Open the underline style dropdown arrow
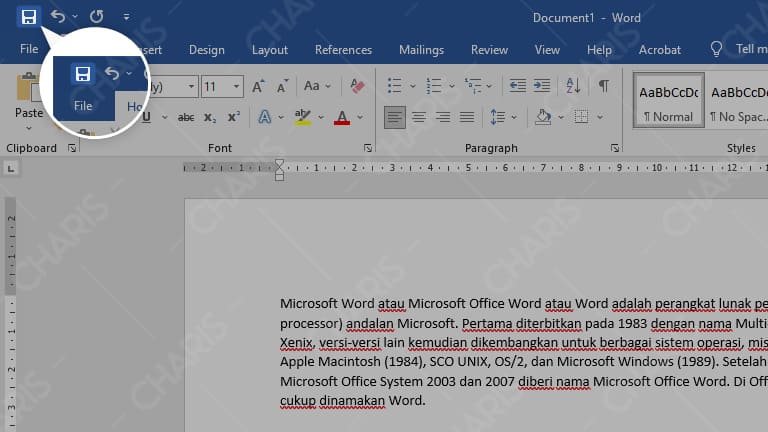The image size is (768, 432). tap(165, 118)
